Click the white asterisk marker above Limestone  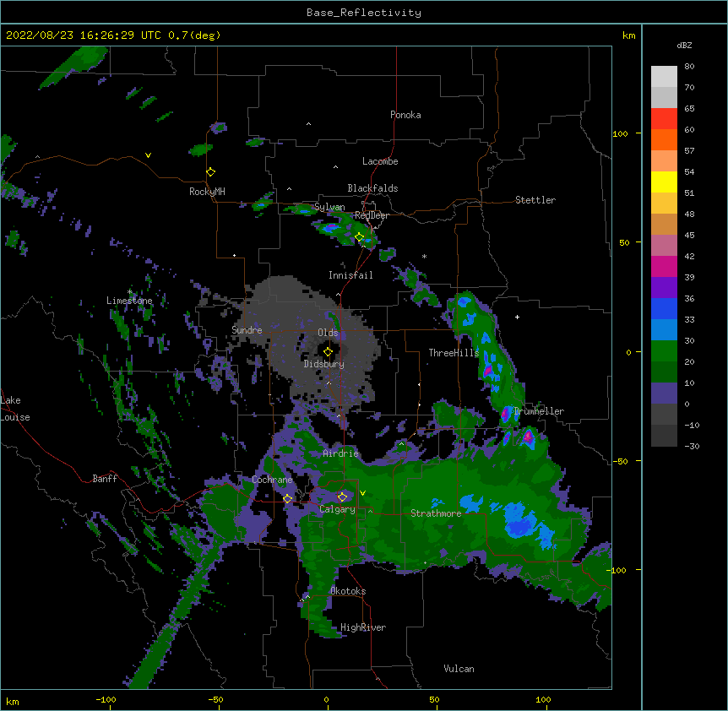tap(129, 292)
